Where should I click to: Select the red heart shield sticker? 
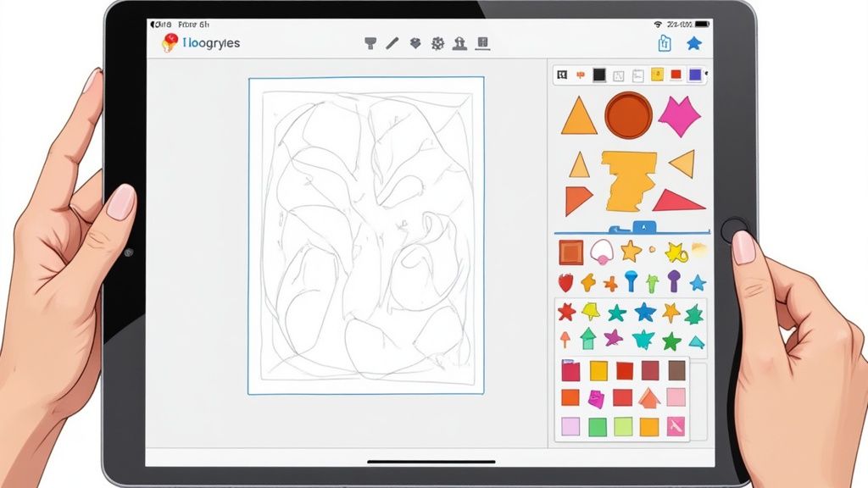[x=565, y=283]
